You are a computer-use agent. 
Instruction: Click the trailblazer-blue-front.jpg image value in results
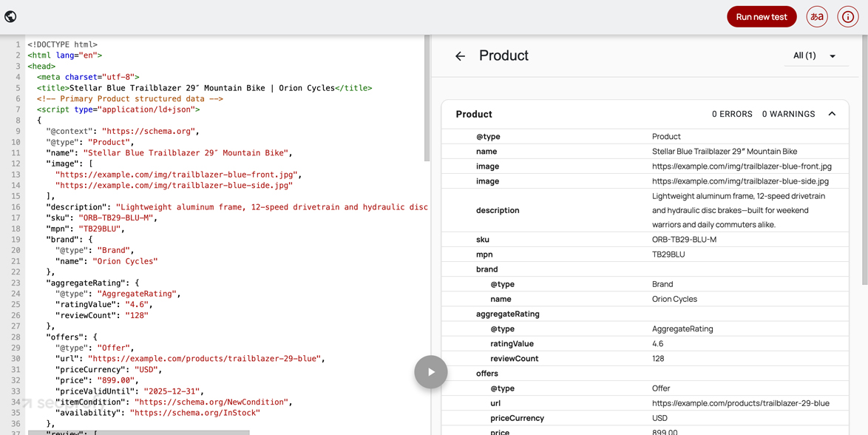click(742, 166)
